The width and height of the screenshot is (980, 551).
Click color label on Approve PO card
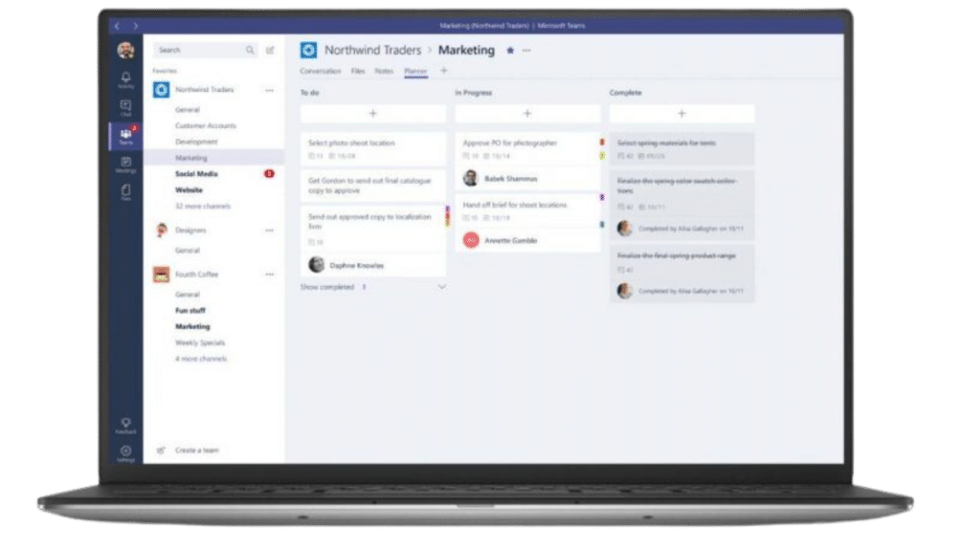coord(602,143)
